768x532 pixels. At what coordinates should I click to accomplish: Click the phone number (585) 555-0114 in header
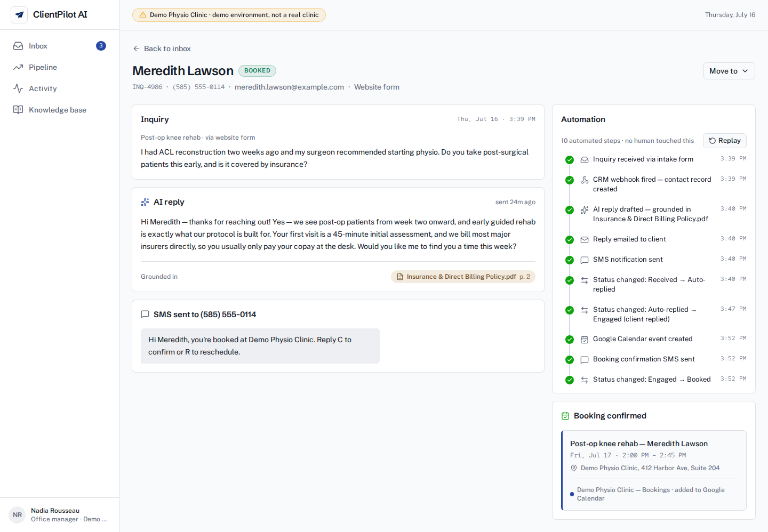point(198,87)
